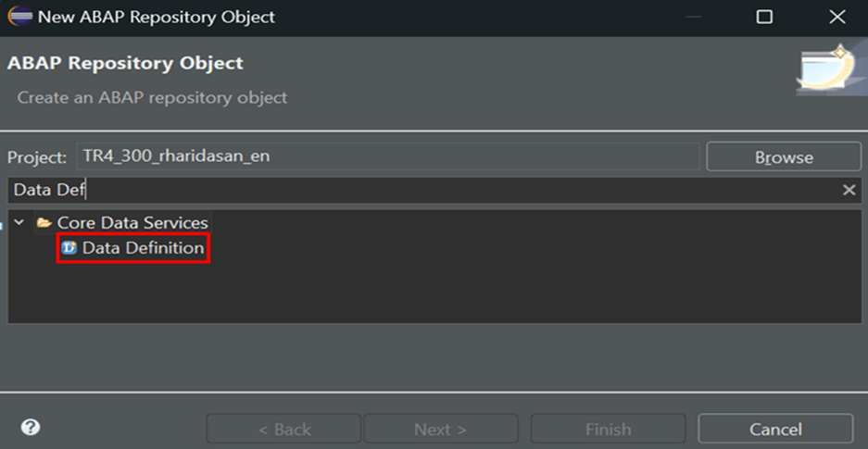Maximize the New ABAP Repository Object window
Viewport: 868px width, 449px height.
[764, 18]
